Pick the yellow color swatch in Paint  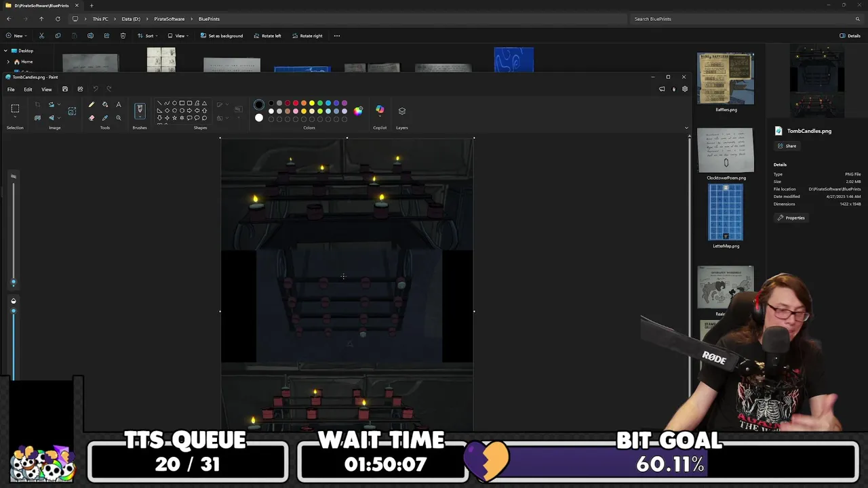[x=312, y=104]
